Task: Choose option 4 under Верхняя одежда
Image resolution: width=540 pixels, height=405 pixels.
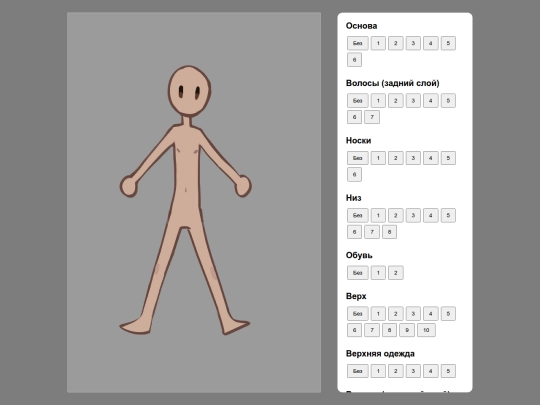Action: point(431,371)
